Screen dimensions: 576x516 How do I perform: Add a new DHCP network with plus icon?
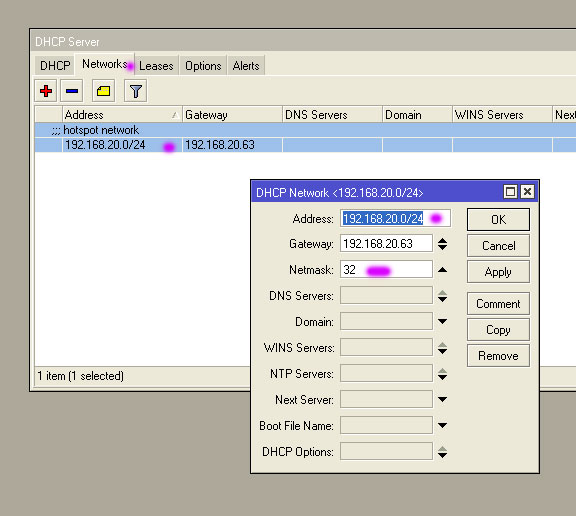coord(46,91)
